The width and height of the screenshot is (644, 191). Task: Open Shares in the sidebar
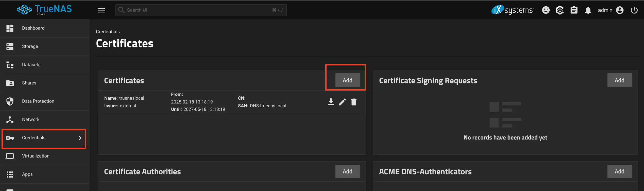tap(45, 83)
